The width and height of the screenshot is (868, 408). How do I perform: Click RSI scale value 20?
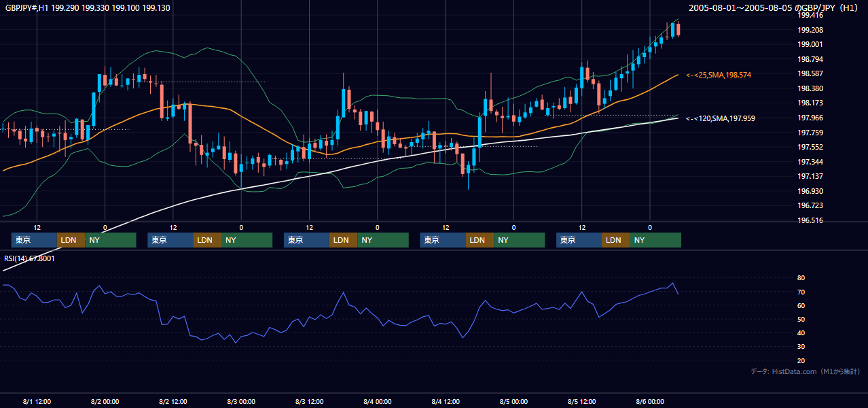click(801, 360)
